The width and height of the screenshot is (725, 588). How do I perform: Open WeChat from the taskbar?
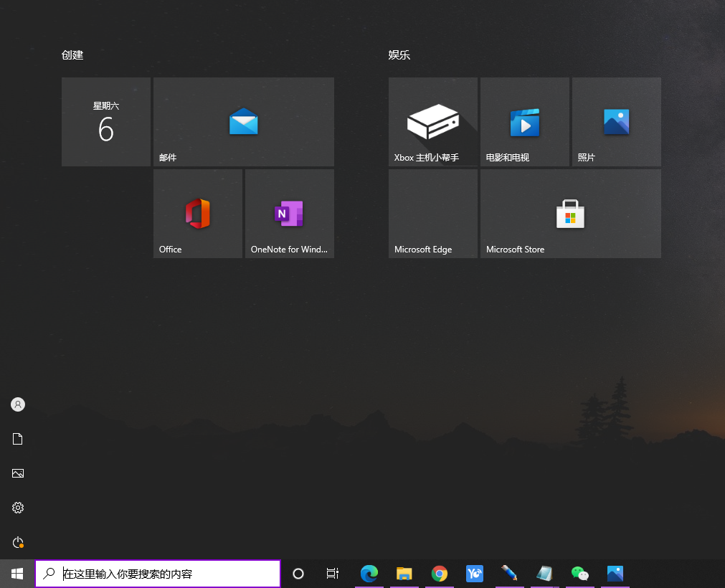coord(579,574)
